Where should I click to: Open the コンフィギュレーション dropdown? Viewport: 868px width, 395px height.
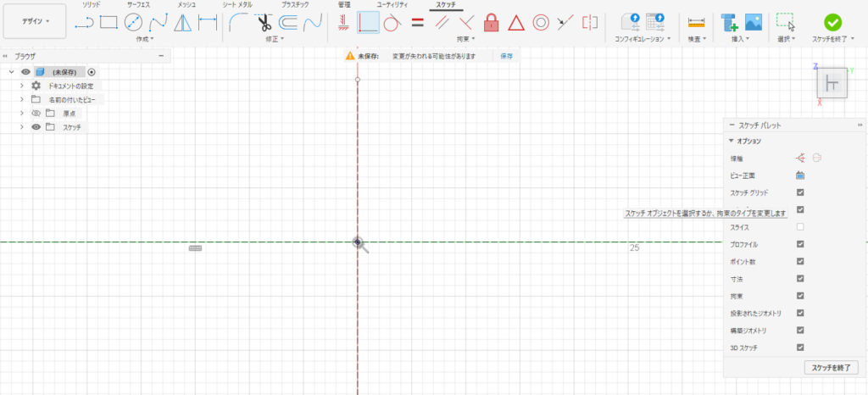click(x=643, y=39)
